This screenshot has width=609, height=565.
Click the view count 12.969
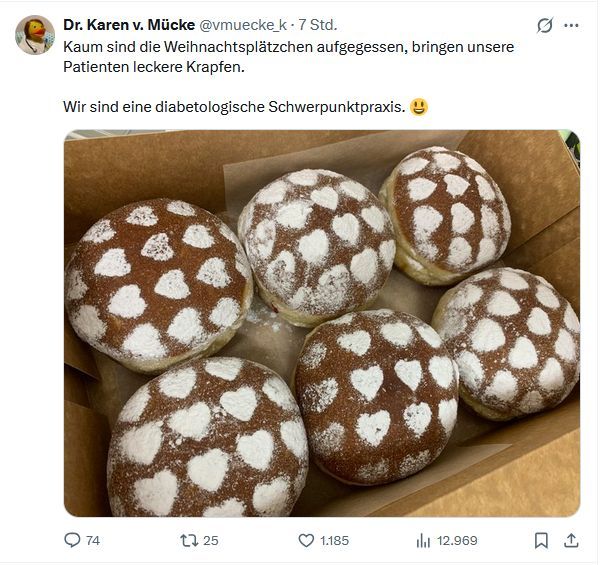click(457, 540)
